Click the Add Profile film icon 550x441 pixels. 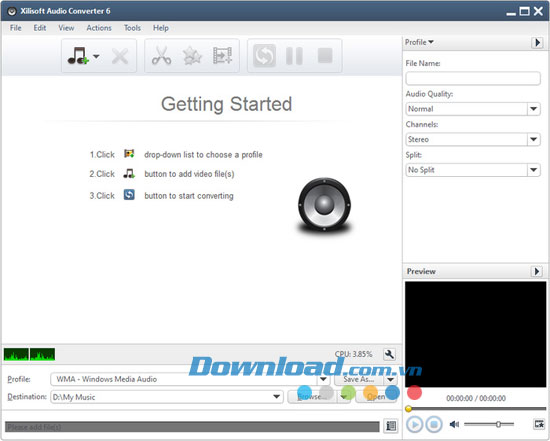click(222, 55)
